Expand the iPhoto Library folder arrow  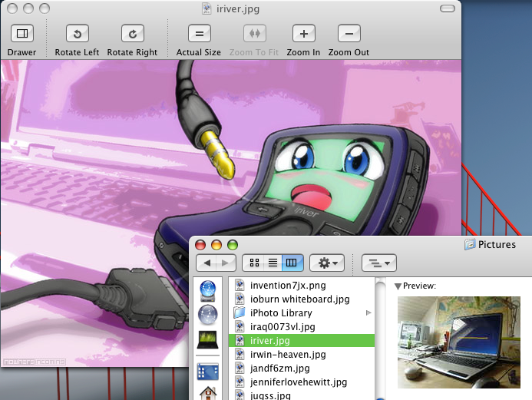[x=368, y=312]
